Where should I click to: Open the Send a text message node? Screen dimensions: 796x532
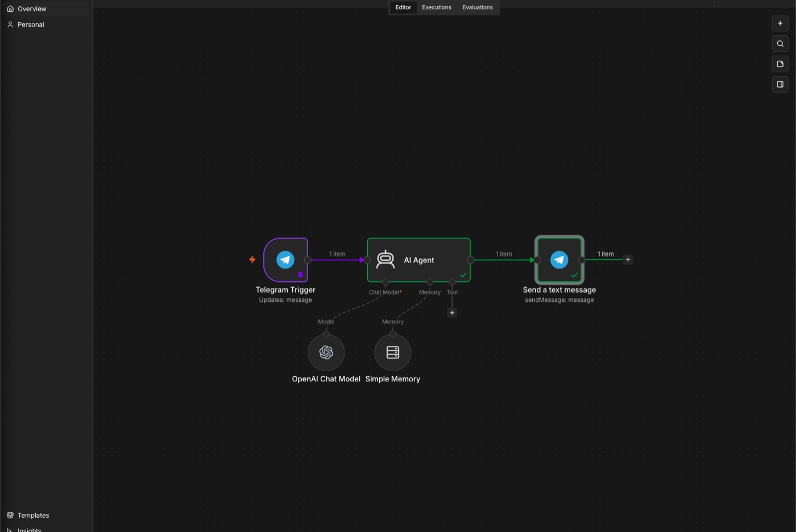point(559,260)
